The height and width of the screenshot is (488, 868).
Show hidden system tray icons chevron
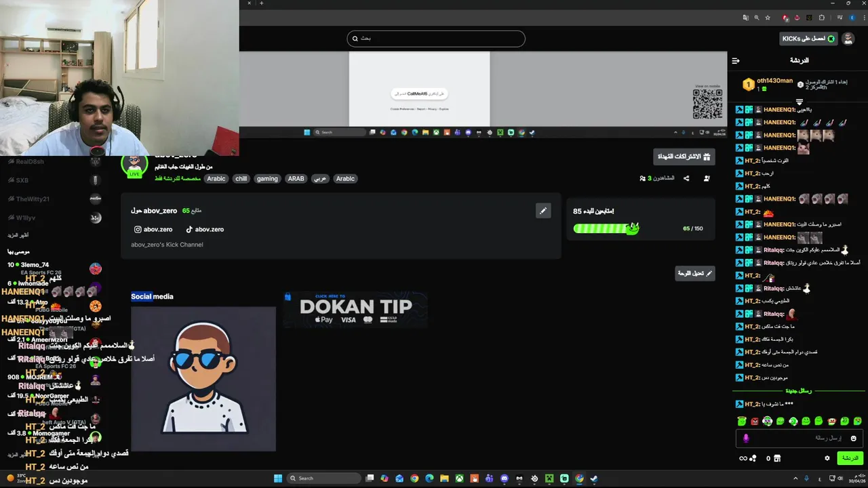point(795,479)
